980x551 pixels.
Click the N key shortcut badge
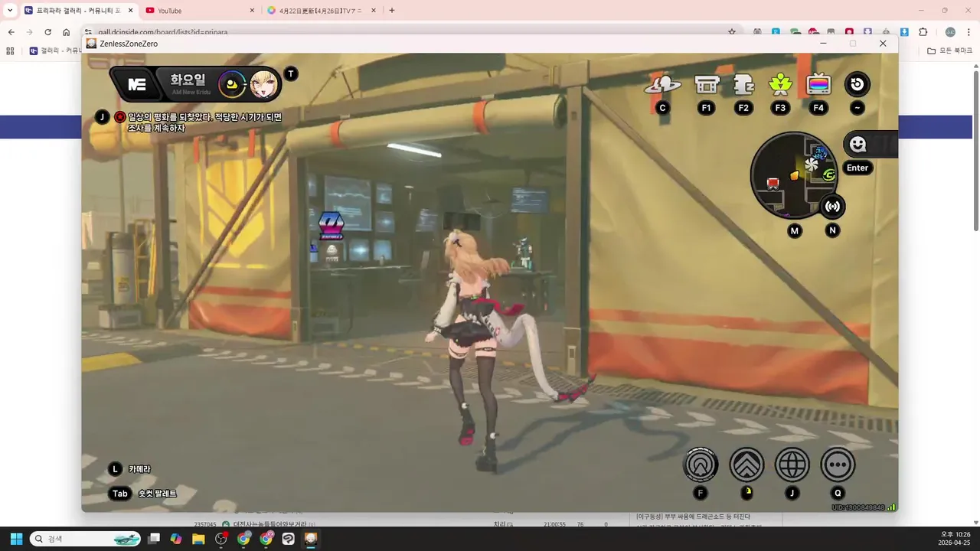832,230
